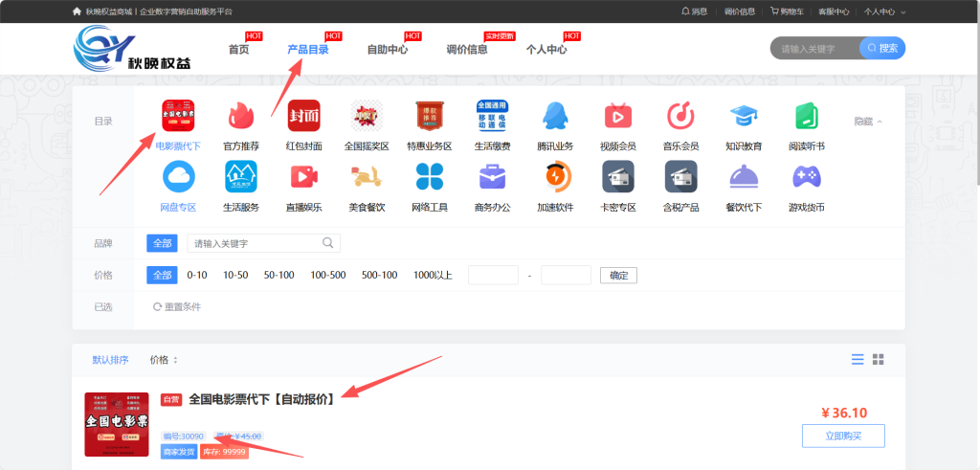The image size is (980, 470).
Task: Click the brand keyword input field
Action: (x=256, y=243)
